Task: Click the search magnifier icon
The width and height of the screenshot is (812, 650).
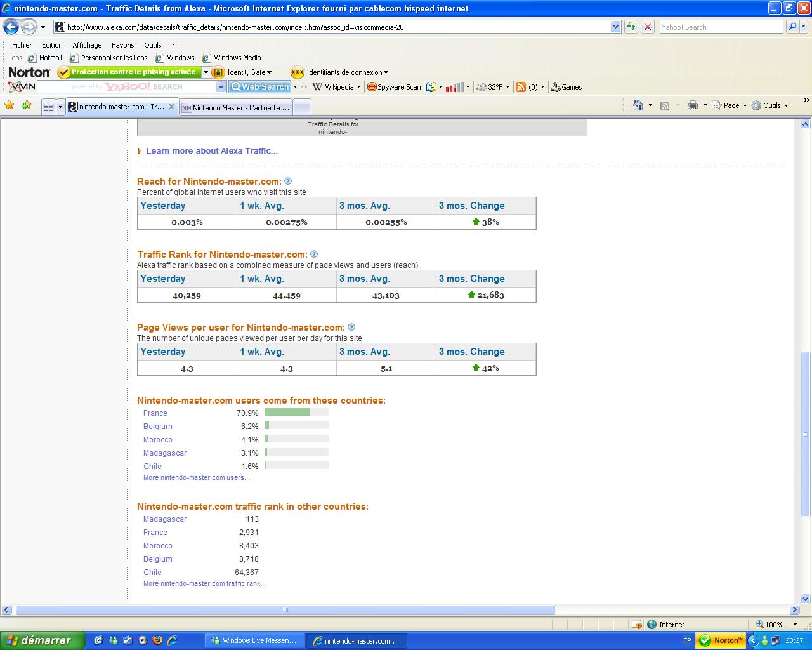Action: (x=792, y=27)
